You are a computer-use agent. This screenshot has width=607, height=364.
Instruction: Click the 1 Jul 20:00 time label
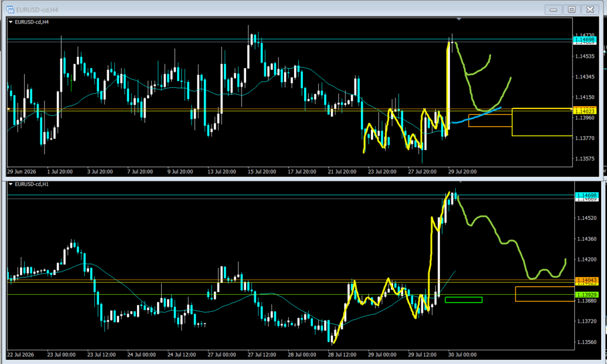coord(60,171)
